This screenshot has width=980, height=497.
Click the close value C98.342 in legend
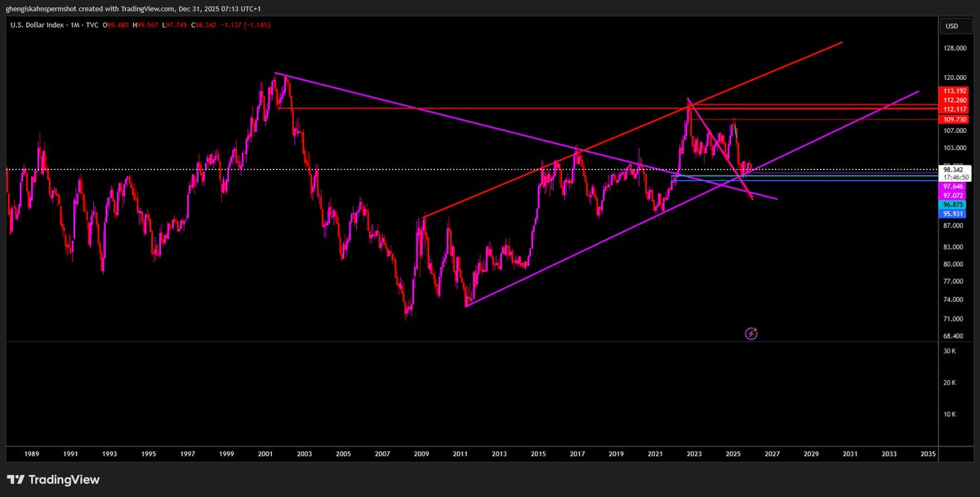[203, 25]
